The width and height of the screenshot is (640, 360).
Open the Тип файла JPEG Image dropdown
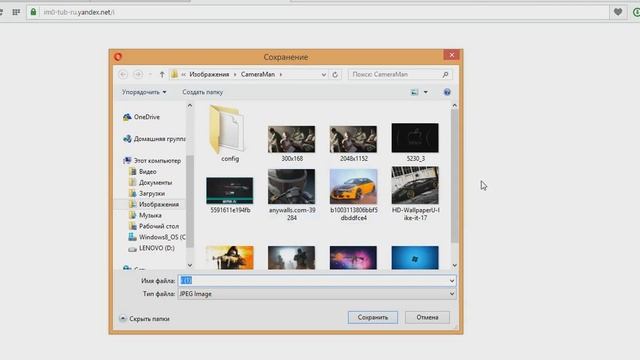[317, 294]
